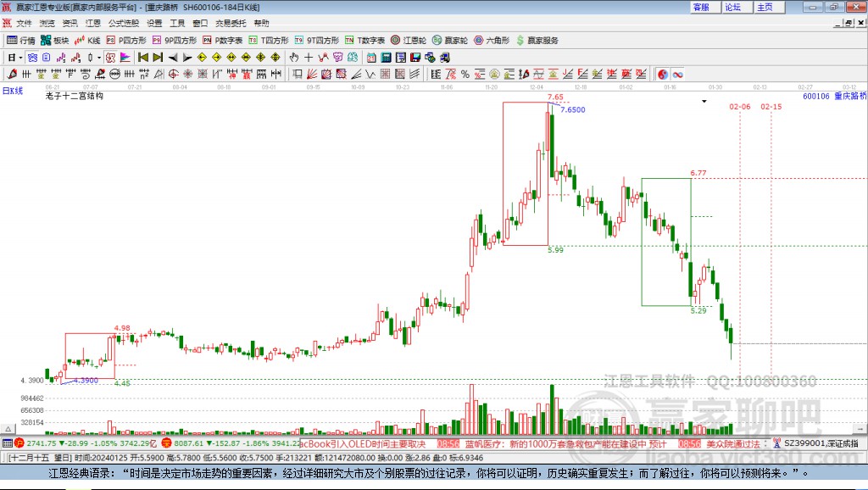
Task: Select the percent % retracement tool
Action: tap(465, 74)
